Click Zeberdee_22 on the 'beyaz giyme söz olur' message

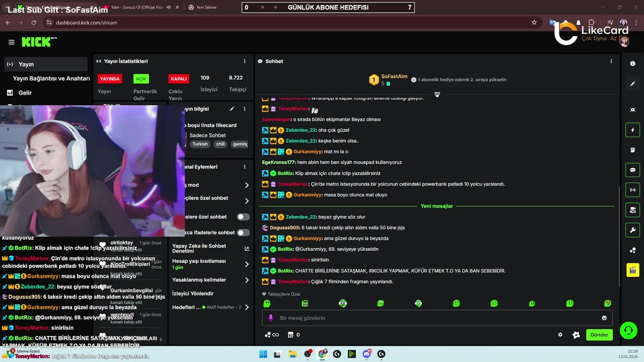pos(301,217)
